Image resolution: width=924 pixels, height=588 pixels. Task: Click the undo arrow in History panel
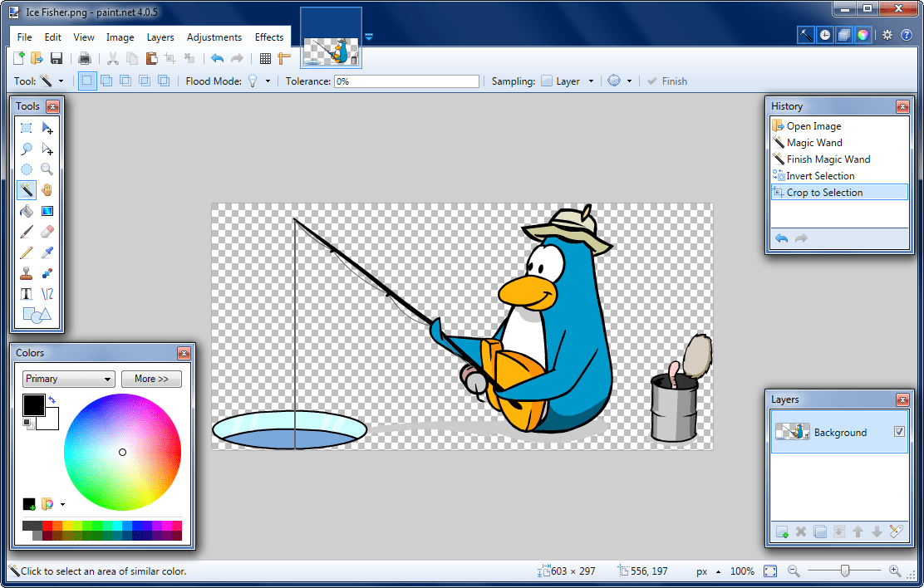click(780, 238)
